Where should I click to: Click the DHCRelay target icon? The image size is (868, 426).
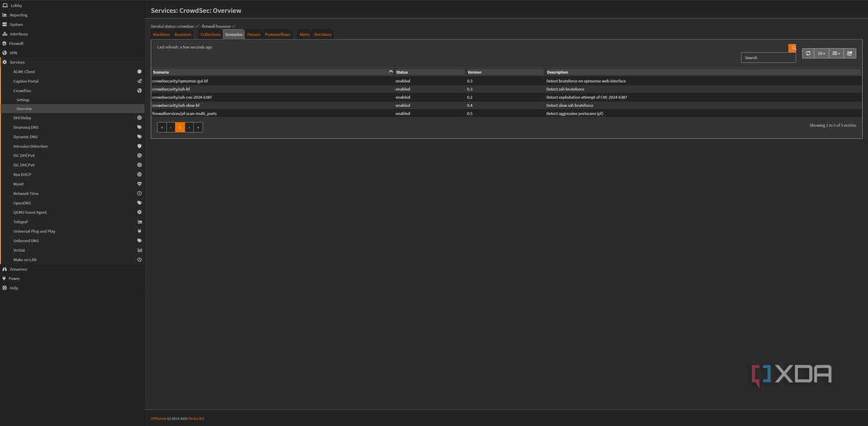click(x=139, y=118)
